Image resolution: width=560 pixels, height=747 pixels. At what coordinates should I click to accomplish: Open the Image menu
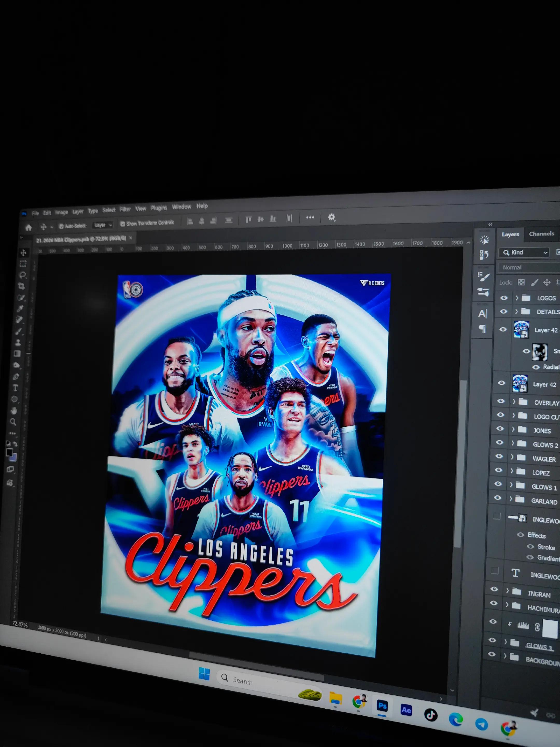61,212
